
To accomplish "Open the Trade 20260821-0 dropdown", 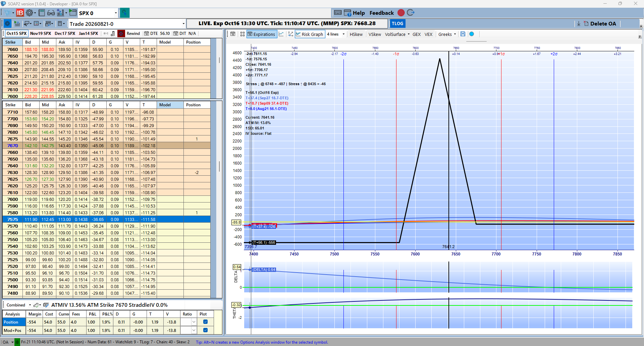I will [x=183, y=24].
